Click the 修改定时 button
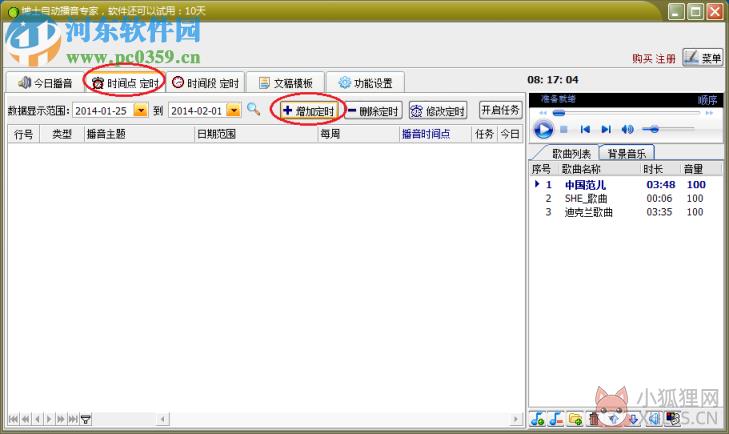 coord(438,111)
